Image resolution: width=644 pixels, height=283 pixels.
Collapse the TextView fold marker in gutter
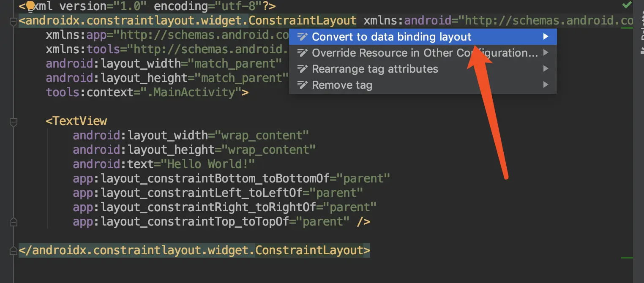[x=13, y=122]
